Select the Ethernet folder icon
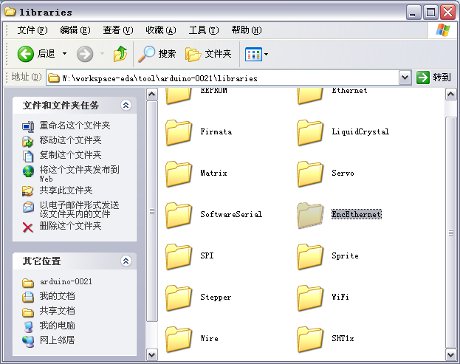460x364 pixels. pyautogui.click(x=310, y=96)
